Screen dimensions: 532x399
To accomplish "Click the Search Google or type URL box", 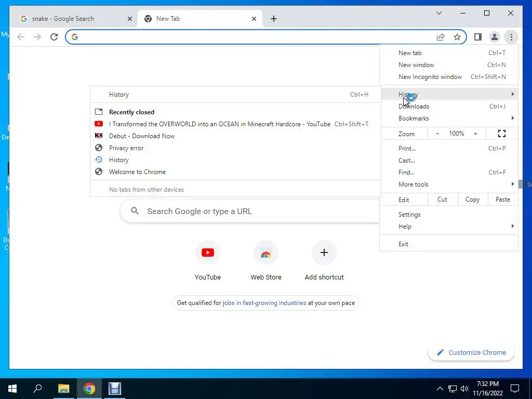I will tap(250, 211).
